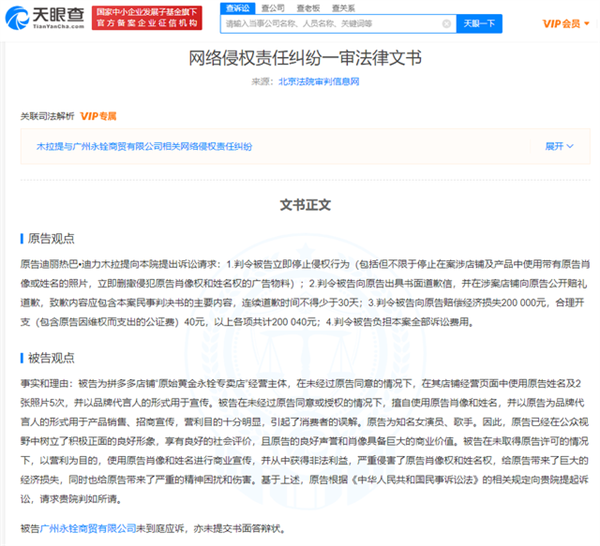Switch to the 查诉讼 tab
Image resolution: width=600 pixels, height=546 pixels.
pos(237,7)
